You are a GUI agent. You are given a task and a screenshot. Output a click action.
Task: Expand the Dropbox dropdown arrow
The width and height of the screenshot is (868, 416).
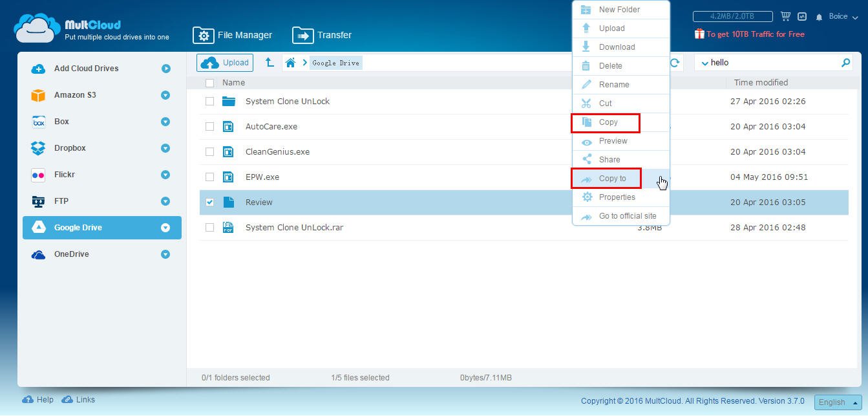click(165, 148)
